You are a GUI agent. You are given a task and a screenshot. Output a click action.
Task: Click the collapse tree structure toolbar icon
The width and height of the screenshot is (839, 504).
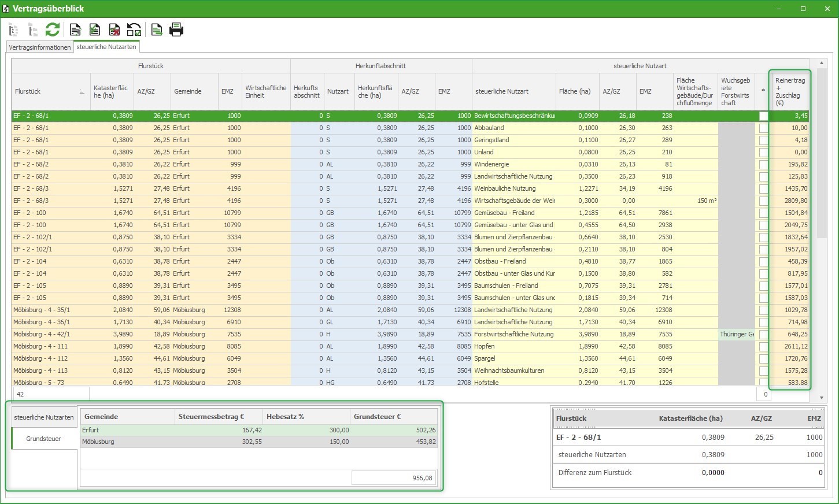pyautogui.click(x=33, y=29)
